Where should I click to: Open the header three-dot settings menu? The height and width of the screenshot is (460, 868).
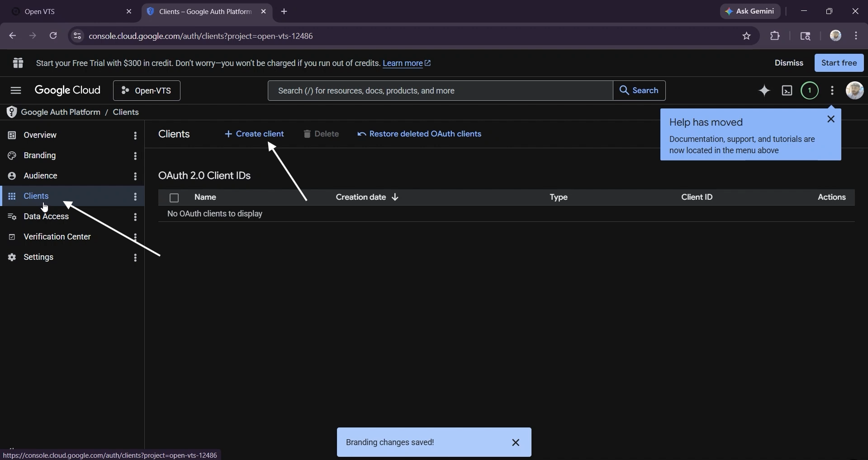tap(832, 91)
